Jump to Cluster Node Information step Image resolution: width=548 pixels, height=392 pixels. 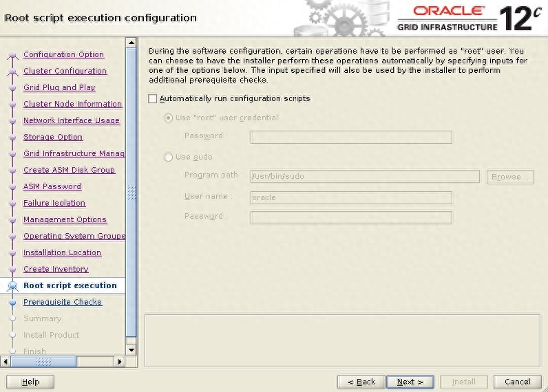[72, 104]
